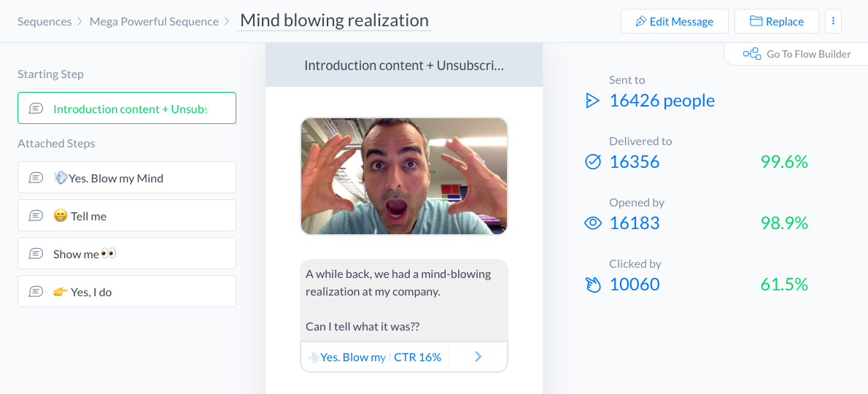This screenshot has width=868, height=394.
Task: Click the Edit Message pencil icon
Action: pos(640,22)
